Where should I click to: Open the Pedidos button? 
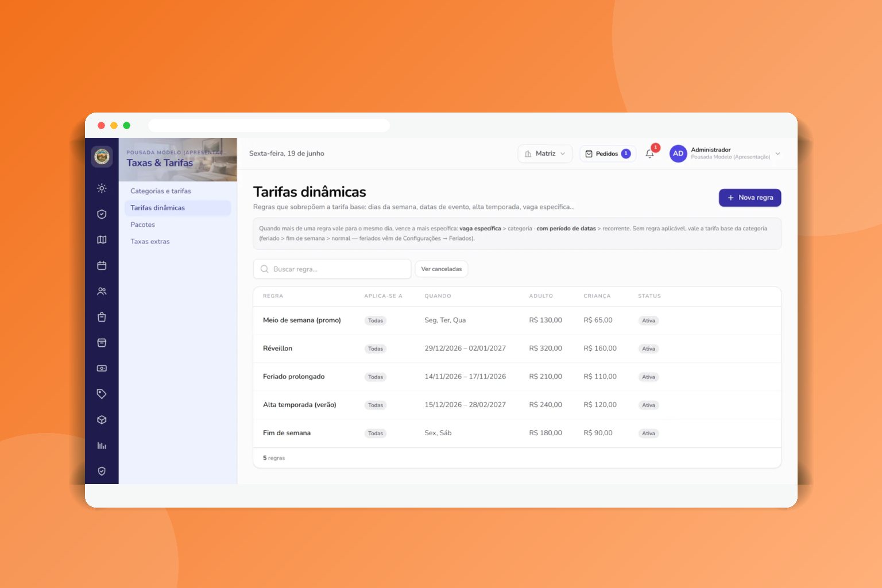pos(608,154)
